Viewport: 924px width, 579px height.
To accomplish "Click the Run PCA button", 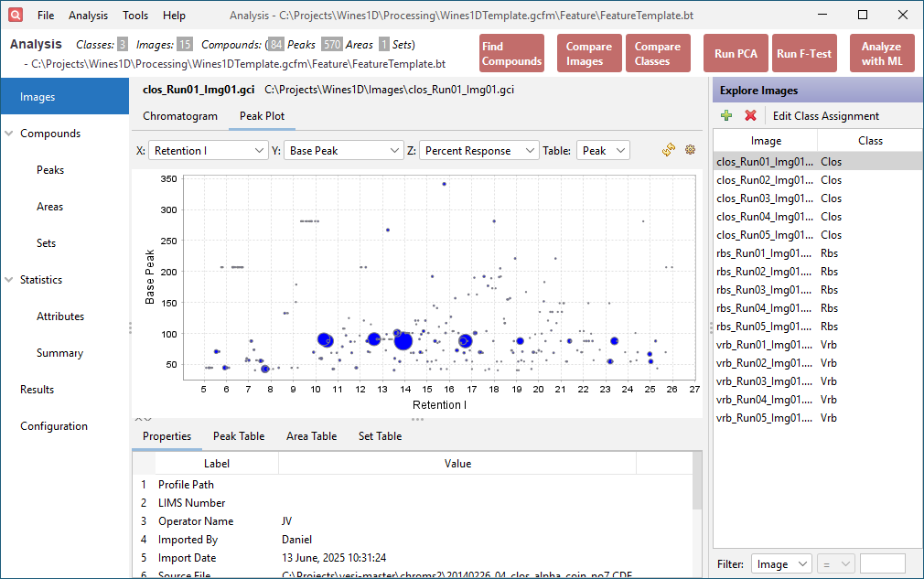I will [736, 54].
